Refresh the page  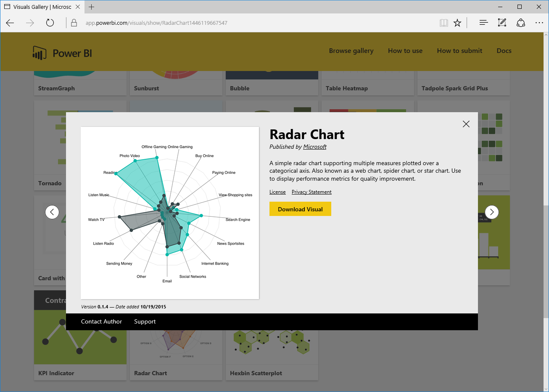click(50, 23)
